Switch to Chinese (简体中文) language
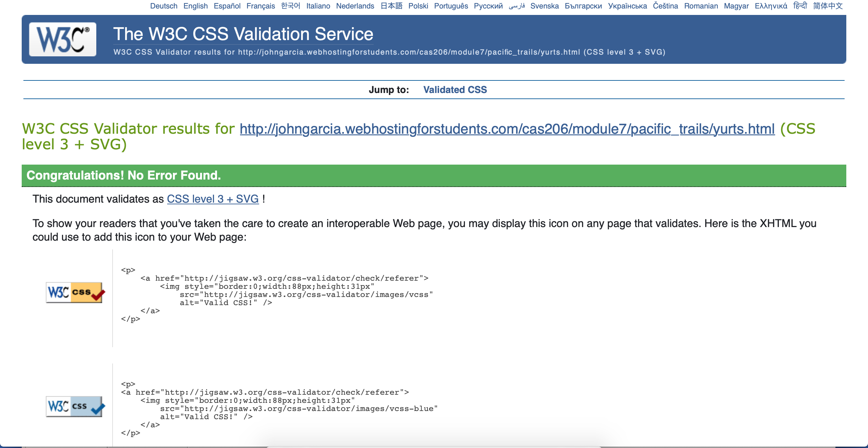This screenshot has height=448, width=868. (828, 6)
